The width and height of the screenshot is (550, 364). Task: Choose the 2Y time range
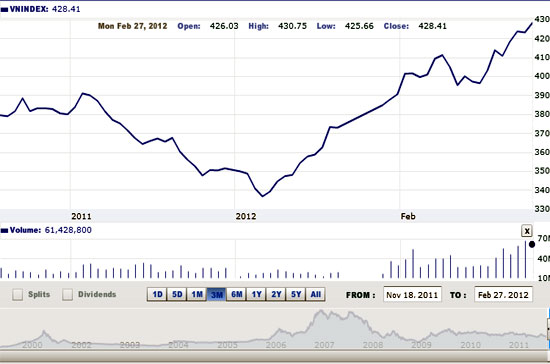276,294
